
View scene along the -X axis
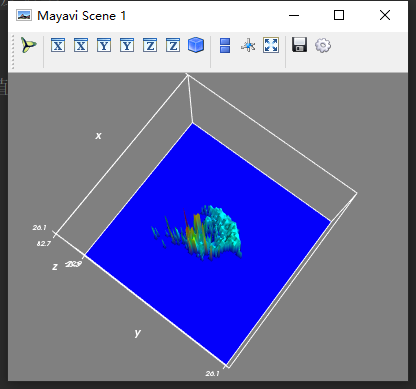tap(58, 45)
